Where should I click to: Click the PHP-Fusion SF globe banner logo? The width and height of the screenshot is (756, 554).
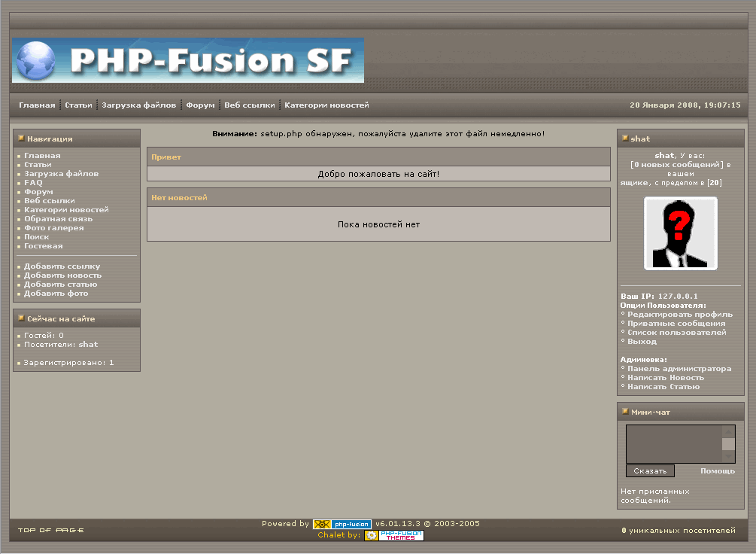[188, 60]
